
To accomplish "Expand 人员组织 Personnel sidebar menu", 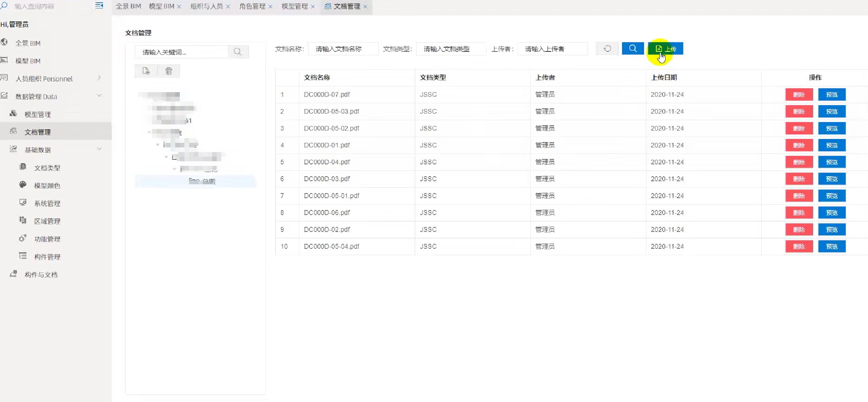I will [x=44, y=79].
